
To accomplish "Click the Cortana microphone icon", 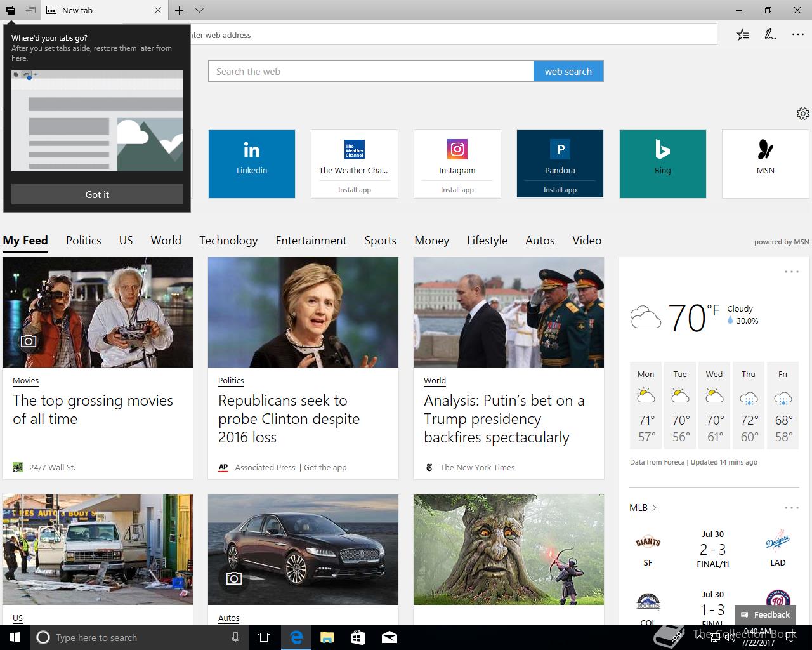I will pyautogui.click(x=235, y=637).
